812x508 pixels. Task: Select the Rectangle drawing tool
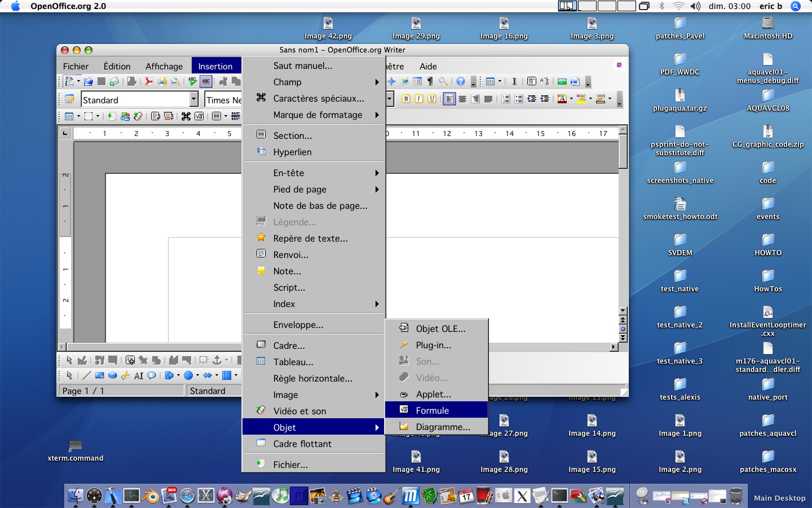[x=100, y=375]
